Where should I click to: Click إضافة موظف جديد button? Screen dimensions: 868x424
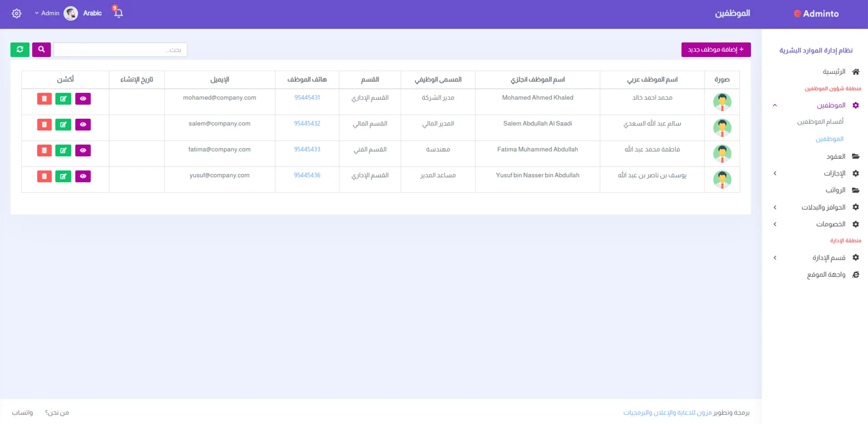click(715, 49)
